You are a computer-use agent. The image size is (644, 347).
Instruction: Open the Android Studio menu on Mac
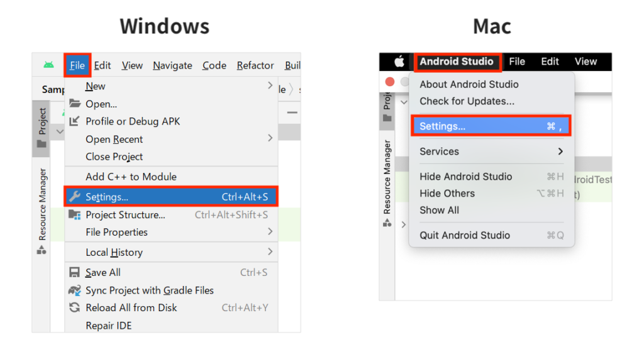(457, 62)
